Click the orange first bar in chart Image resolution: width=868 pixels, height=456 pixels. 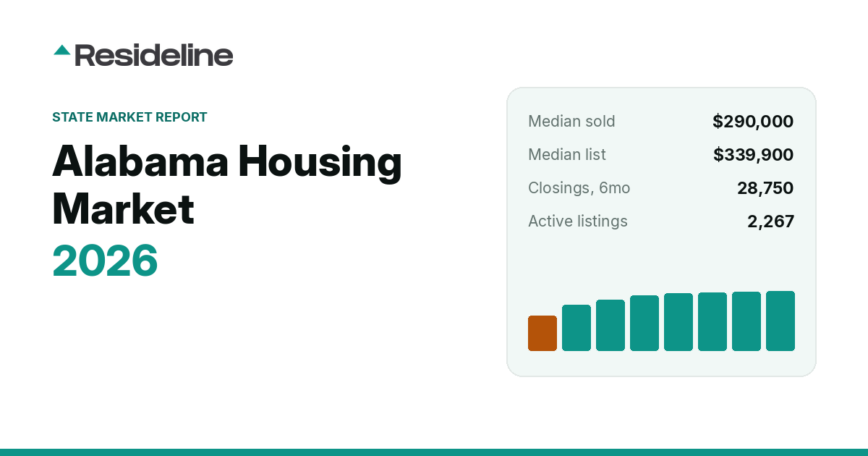tap(542, 333)
